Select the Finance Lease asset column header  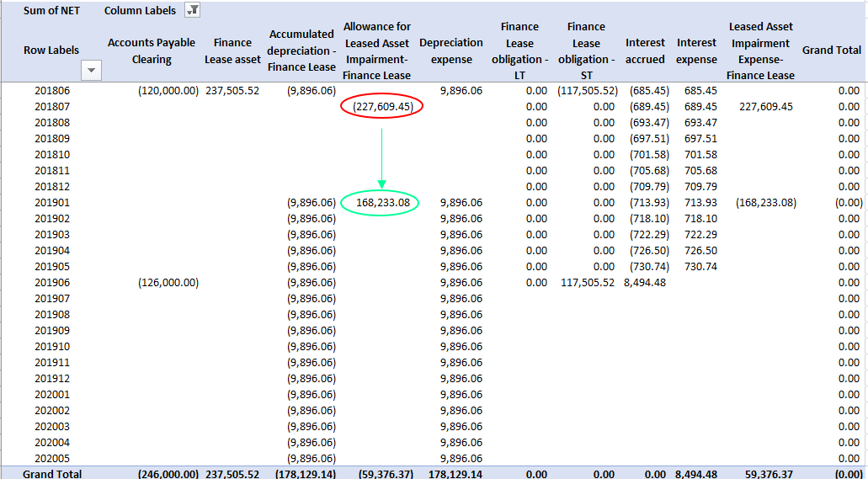click(232, 51)
